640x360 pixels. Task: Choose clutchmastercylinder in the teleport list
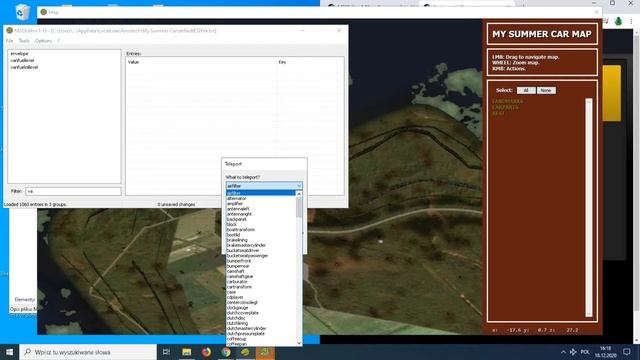(261, 329)
